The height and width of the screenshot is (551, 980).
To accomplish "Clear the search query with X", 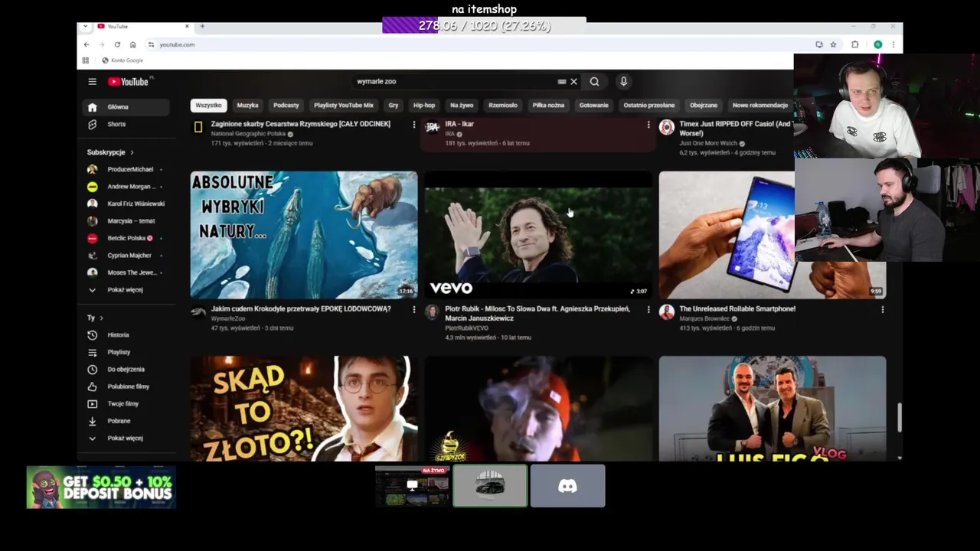I will click(x=573, y=81).
